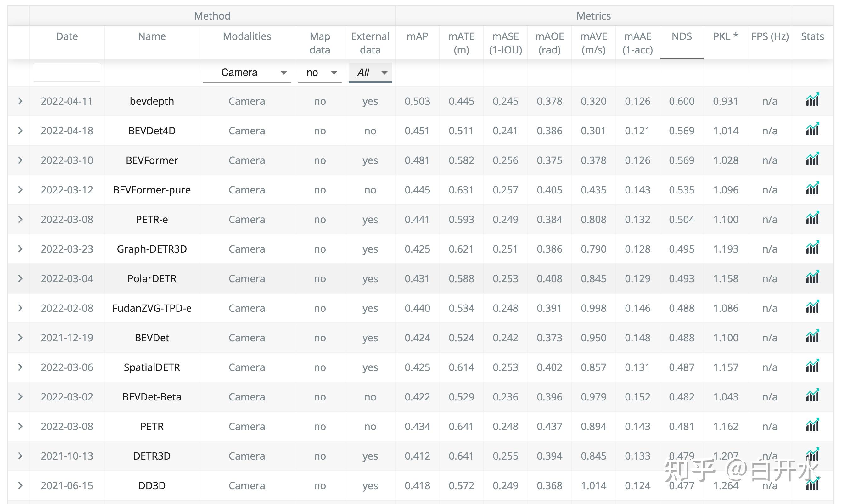Viewport: 842px width, 504px height.
Task: Expand the bevdepth row details
Action: pos(20,101)
